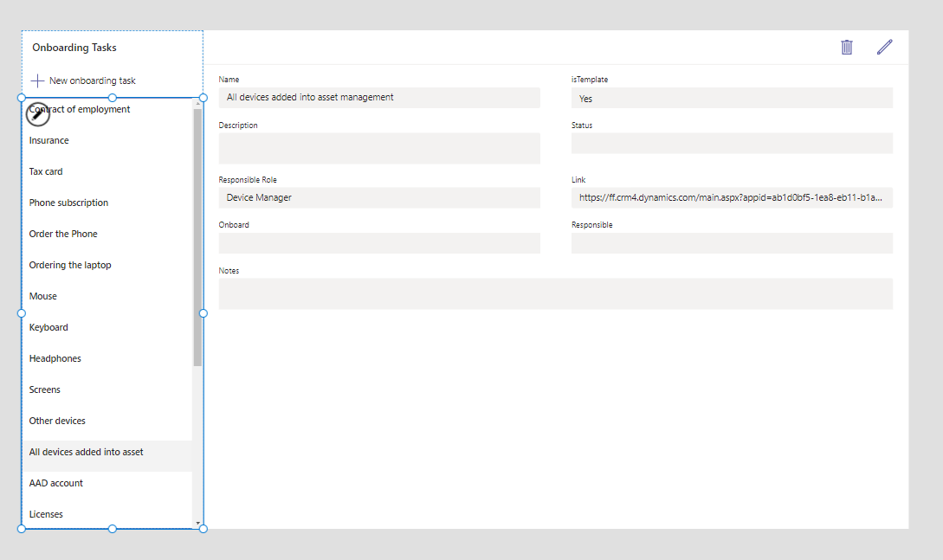The image size is (943, 560).
Task: Click the plus icon for new onboarding task
Action: pyautogui.click(x=37, y=80)
